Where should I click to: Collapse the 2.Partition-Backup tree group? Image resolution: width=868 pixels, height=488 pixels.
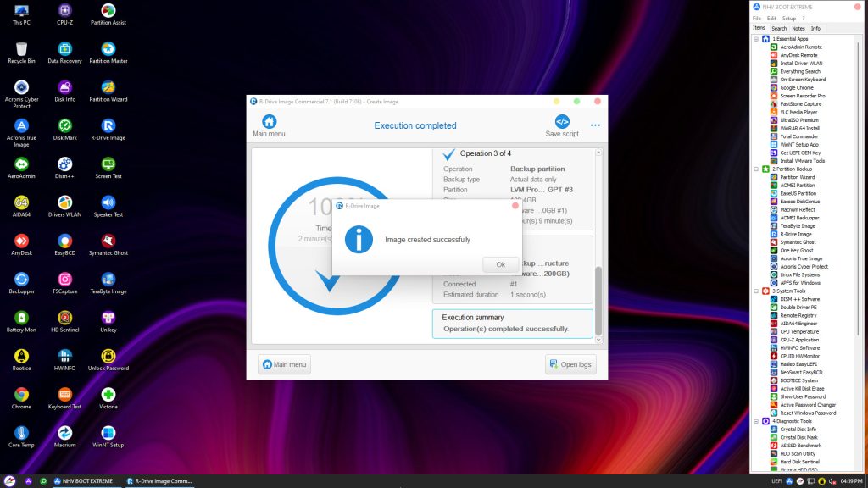(756, 169)
